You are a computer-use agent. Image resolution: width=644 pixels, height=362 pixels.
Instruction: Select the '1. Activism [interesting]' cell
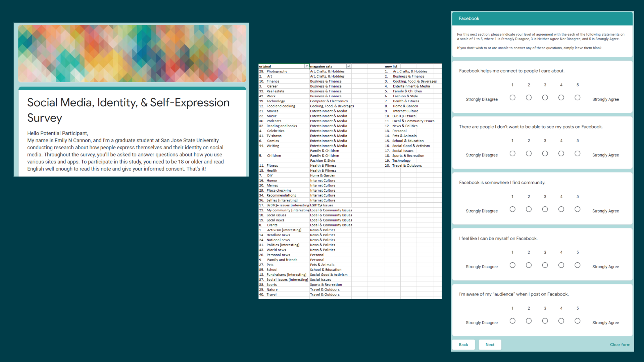(x=284, y=230)
